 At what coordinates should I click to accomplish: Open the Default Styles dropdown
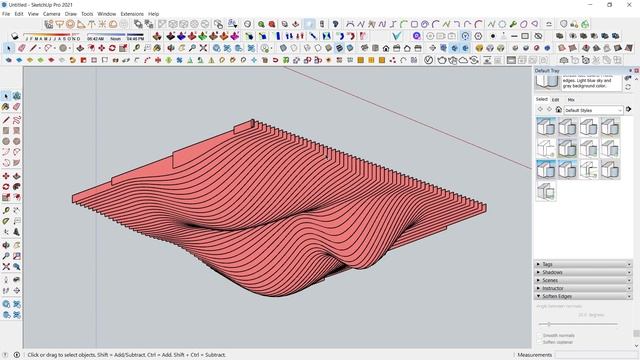tap(593, 110)
